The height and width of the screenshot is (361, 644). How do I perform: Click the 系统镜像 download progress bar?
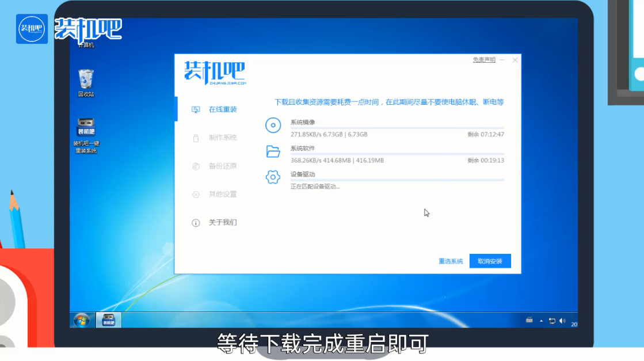(x=397, y=128)
